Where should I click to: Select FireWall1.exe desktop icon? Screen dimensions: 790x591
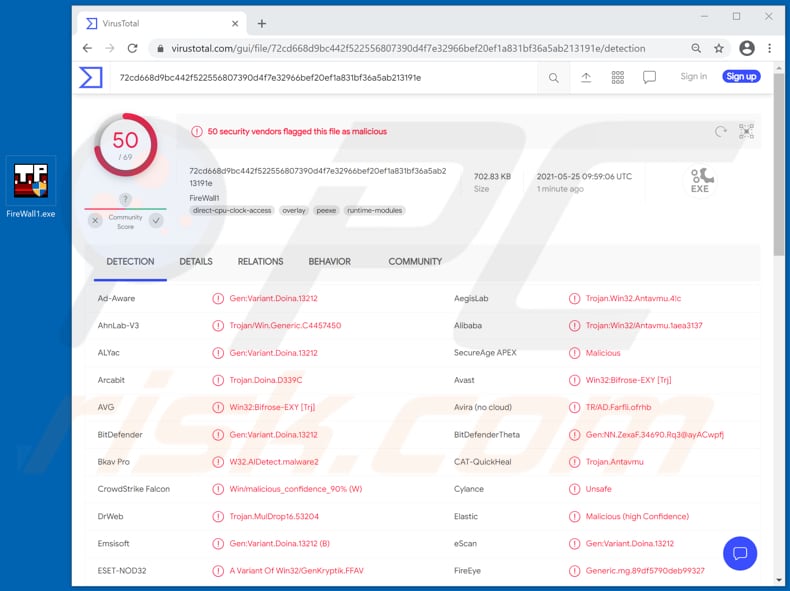pyautogui.click(x=31, y=189)
